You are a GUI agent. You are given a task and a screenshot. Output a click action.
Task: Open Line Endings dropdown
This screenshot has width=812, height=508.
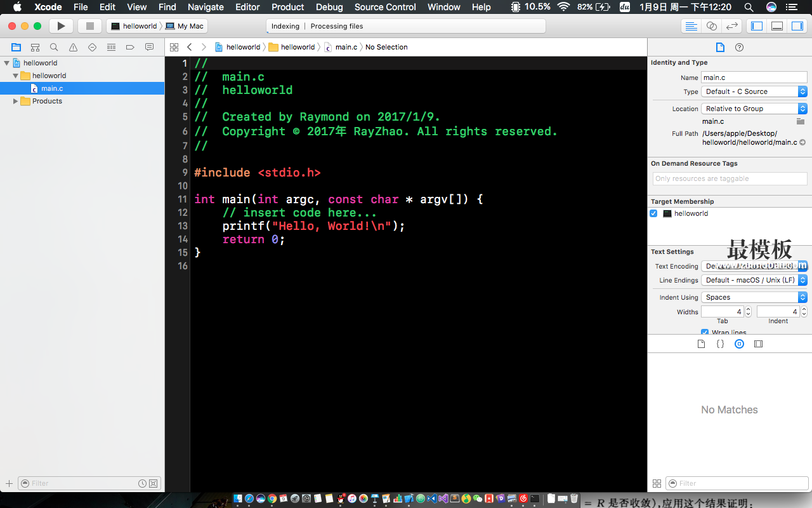point(754,280)
